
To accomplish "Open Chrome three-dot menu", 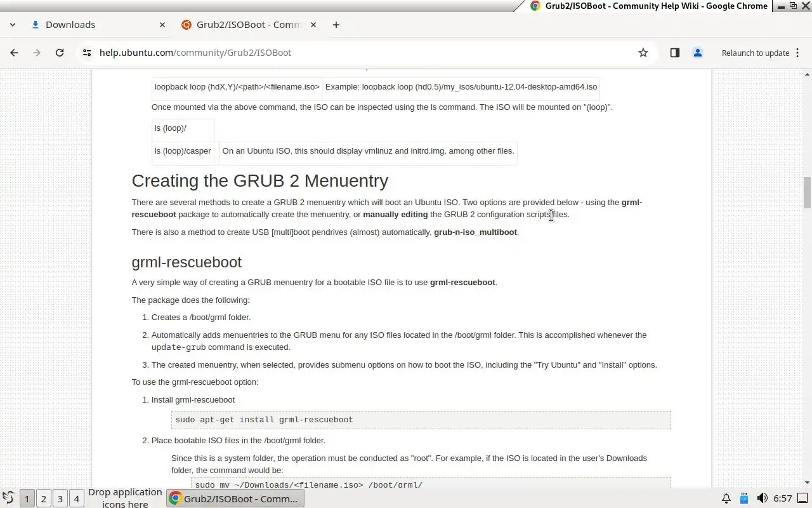I will [797, 53].
